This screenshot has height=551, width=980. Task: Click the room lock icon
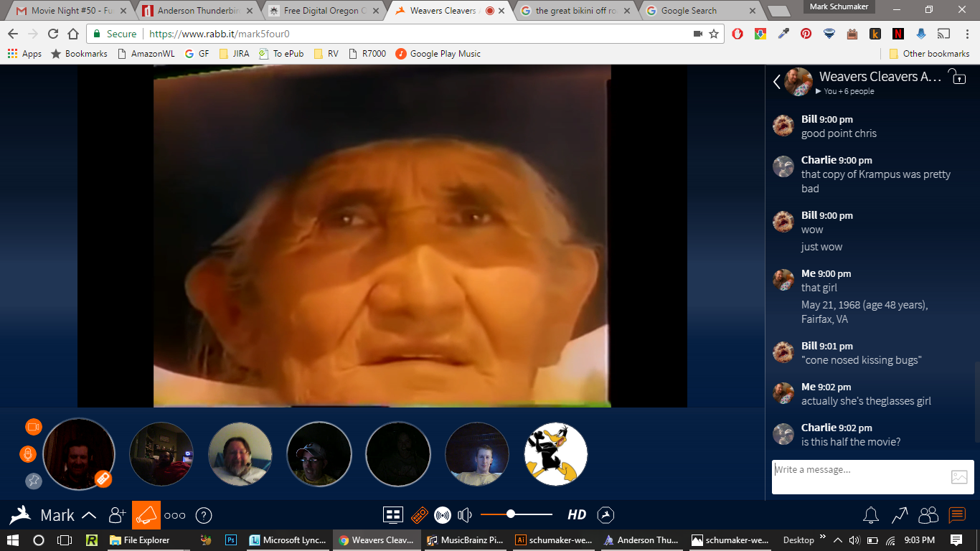pos(957,77)
